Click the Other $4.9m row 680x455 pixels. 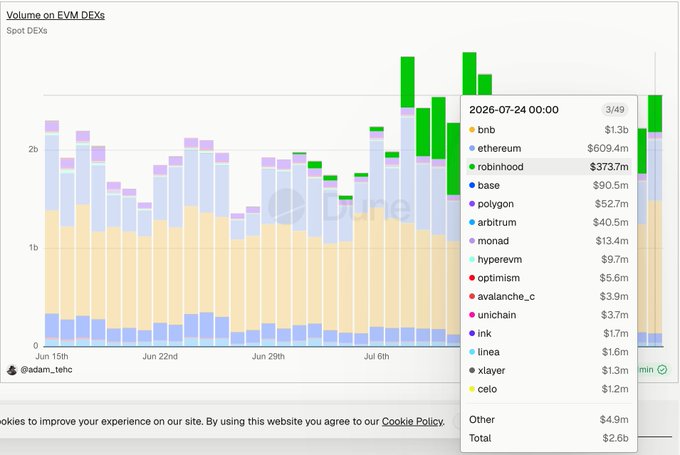click(549, 419)
